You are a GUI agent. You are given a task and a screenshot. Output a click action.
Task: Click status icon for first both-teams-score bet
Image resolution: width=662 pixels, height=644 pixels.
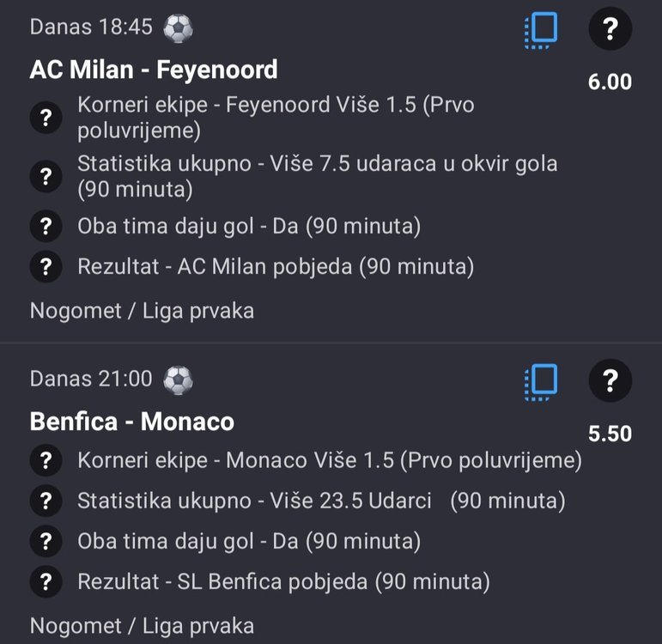46,227
